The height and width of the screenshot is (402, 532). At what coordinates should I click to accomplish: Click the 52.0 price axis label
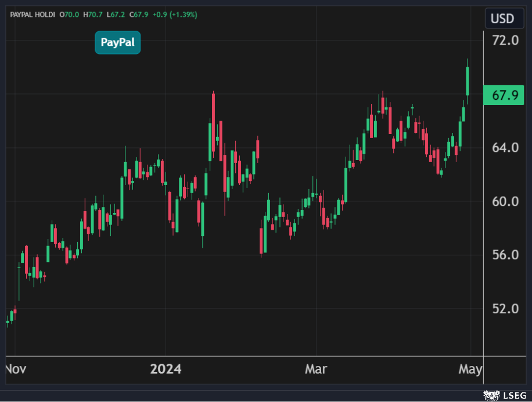click(x=505, y=309)
